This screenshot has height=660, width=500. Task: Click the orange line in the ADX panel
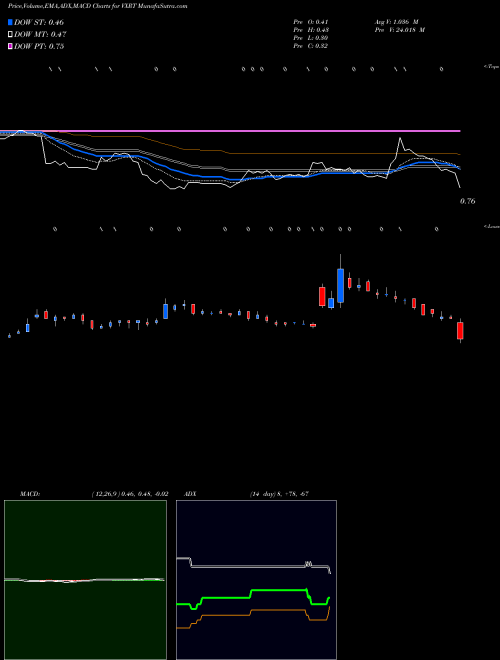(278, 610)
